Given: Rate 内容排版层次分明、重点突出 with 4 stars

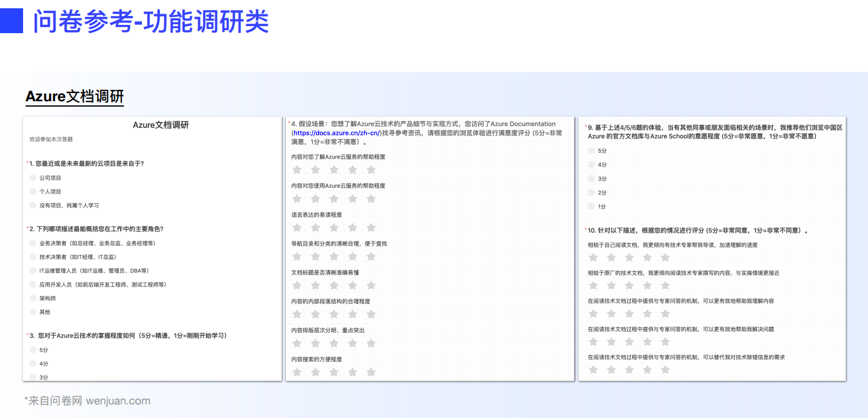Looking at the screenshot, I should pos(353,343).
